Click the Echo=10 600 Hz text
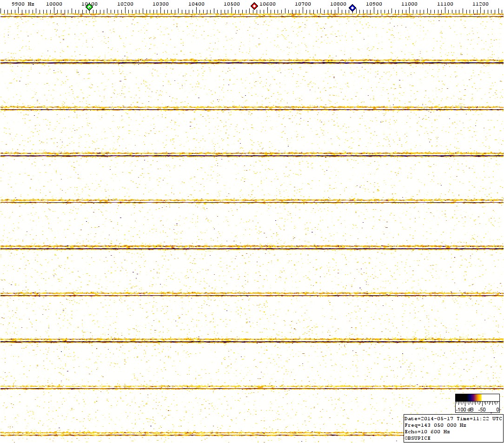This screenshot has height=443, width=504. [x=427, y=431]
